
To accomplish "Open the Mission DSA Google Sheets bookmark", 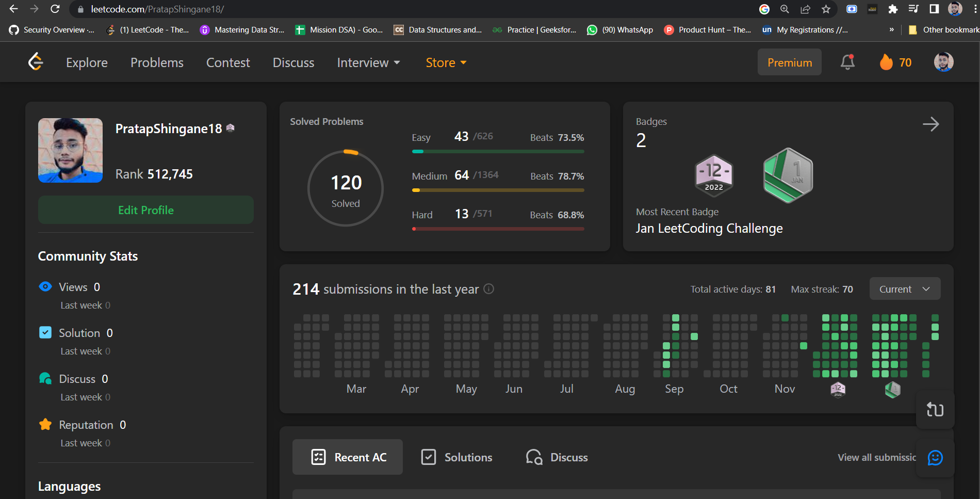I will pyautogui.click(x=339, y=29).
